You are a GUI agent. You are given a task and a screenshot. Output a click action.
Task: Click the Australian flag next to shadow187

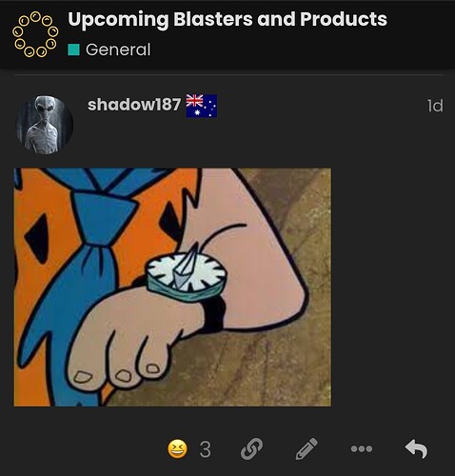[x=202, y=106]
